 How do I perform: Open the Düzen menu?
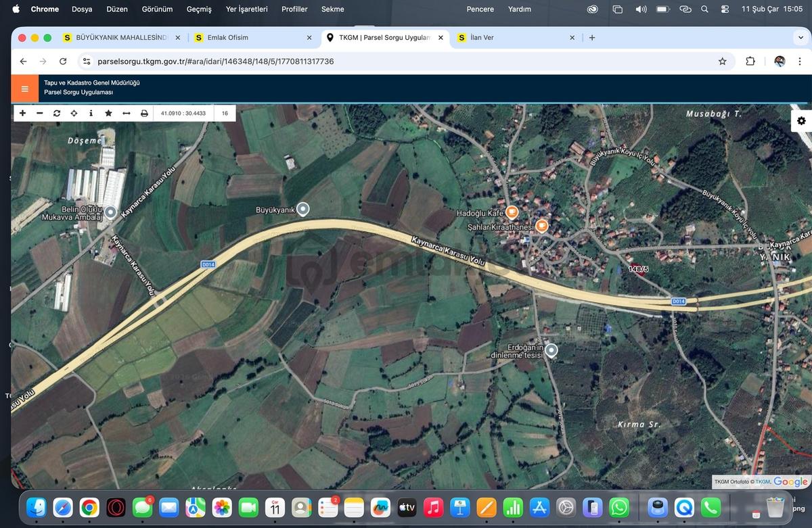pos(117,9)
